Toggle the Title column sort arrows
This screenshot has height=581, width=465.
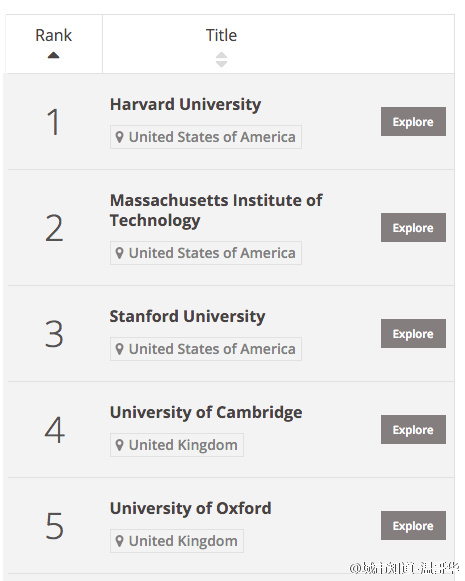click(221, 60)
